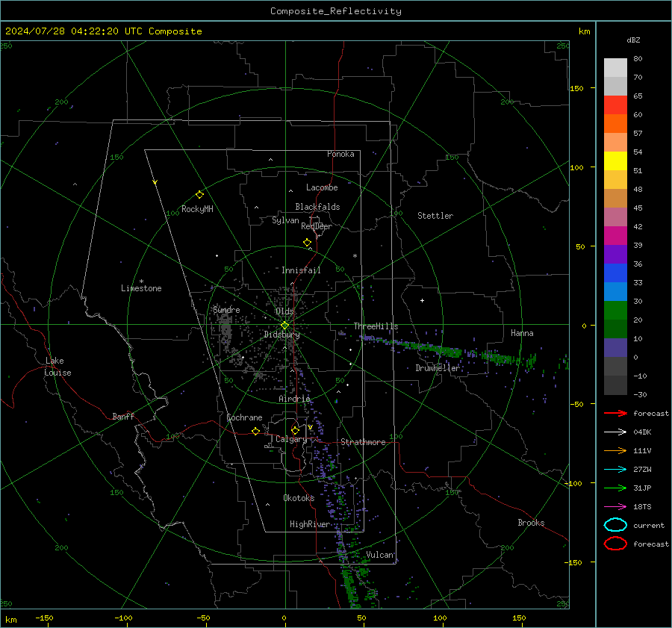Click the RedDeer label
Image resolution: width=672 pixels, height=628 pixels.
click(x=317, y=226)
